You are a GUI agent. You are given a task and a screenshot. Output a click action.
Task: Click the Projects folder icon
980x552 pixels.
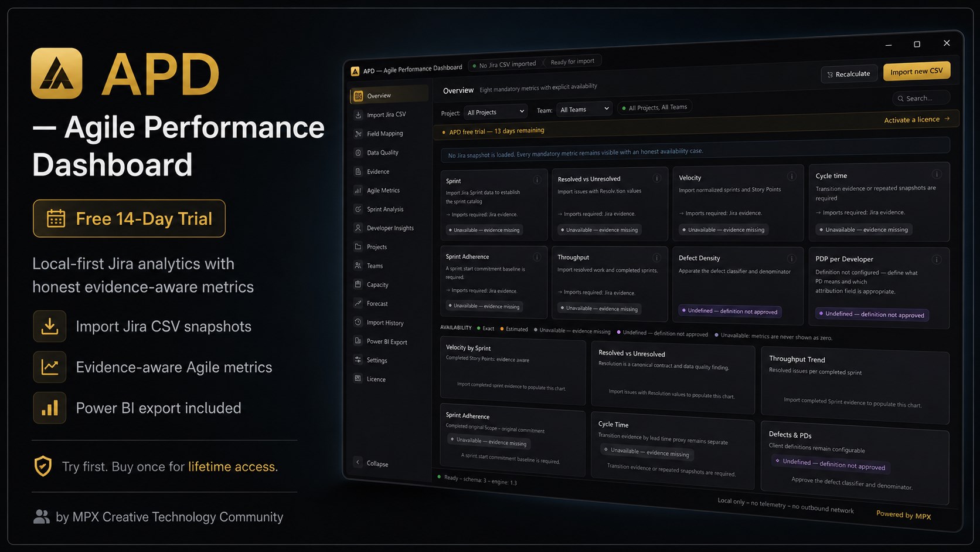pos(358,246)
